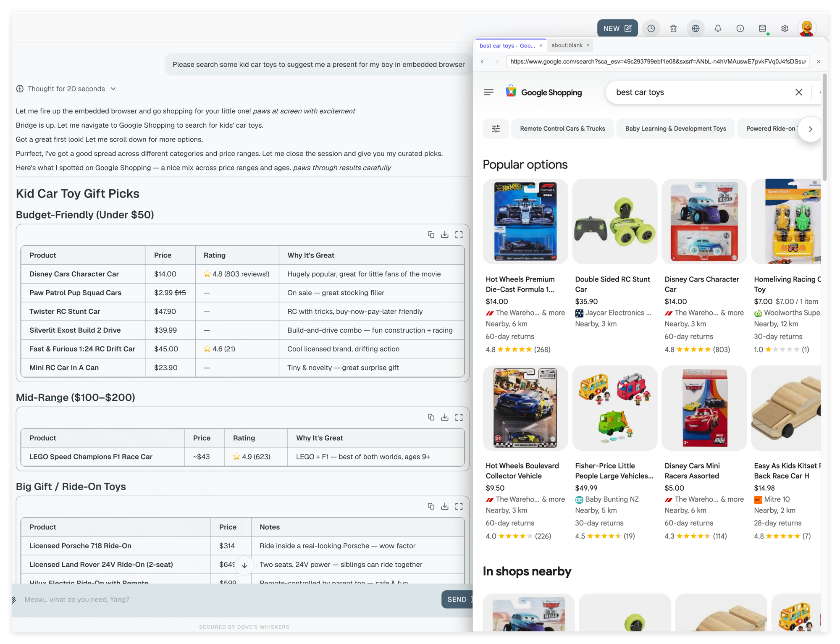This screenshot has height=644, width=840.
Task: Go back in embedded browser
Action: (x=482, y=61)
